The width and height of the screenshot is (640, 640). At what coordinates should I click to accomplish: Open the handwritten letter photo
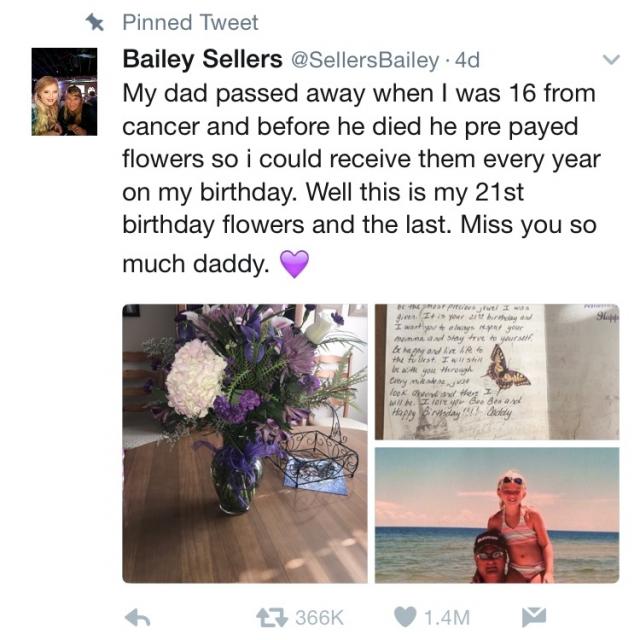pyautogui.click(x=497, y=372)
